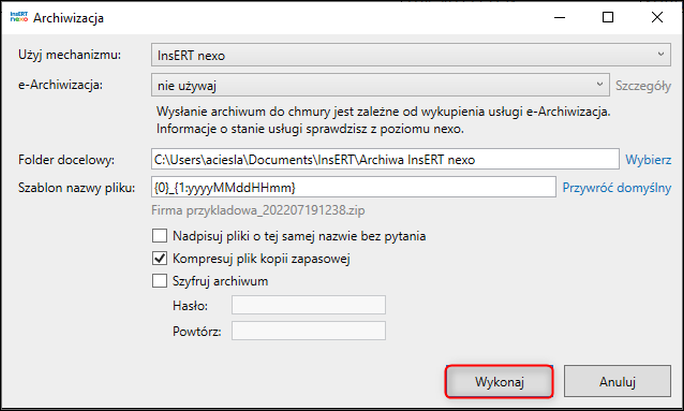
Task: Select the Powtórz password field
Action: point(308,330)
